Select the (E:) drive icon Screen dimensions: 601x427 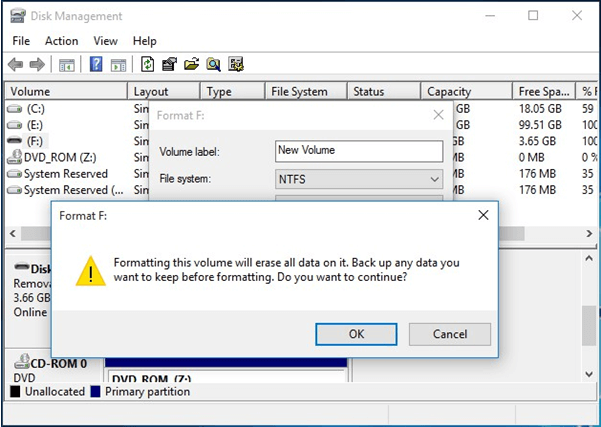point(15,125)
